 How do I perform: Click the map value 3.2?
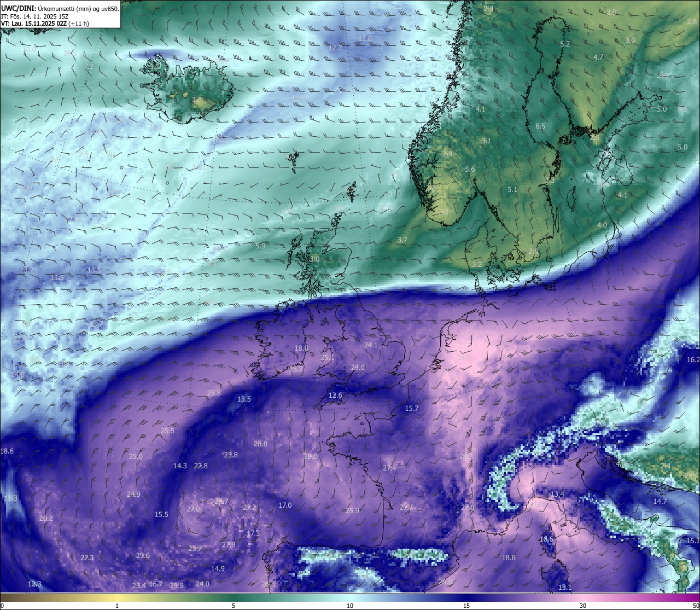coord(477,265)
